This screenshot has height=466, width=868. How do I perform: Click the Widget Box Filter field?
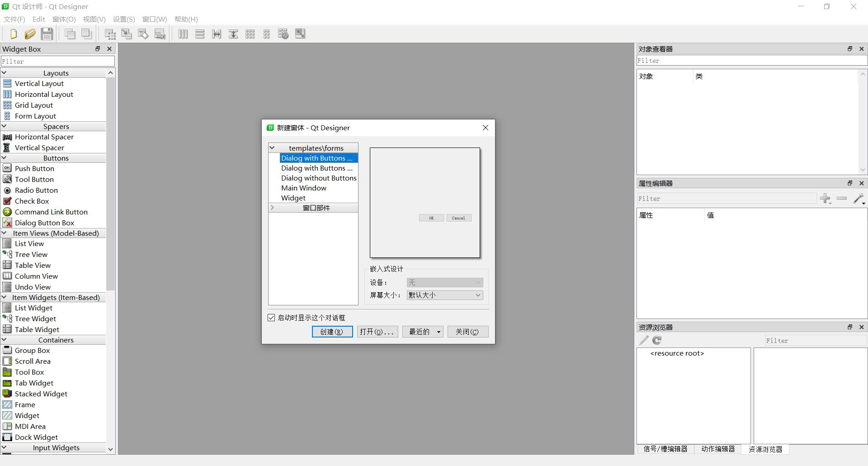58,61
